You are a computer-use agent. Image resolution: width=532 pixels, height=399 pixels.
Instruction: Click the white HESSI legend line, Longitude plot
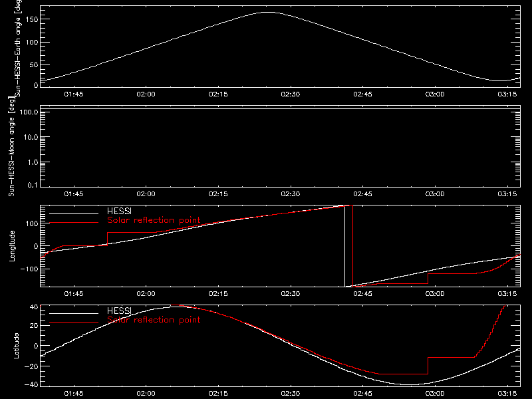pos(74,213)
